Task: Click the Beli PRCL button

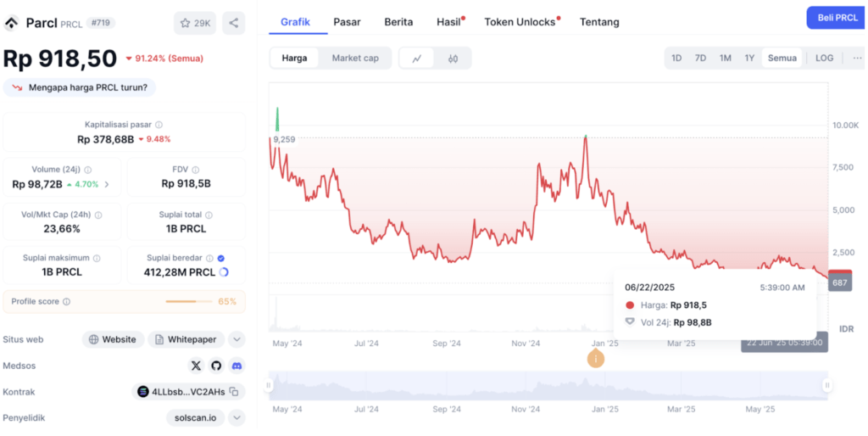Action: coord(837,18)
